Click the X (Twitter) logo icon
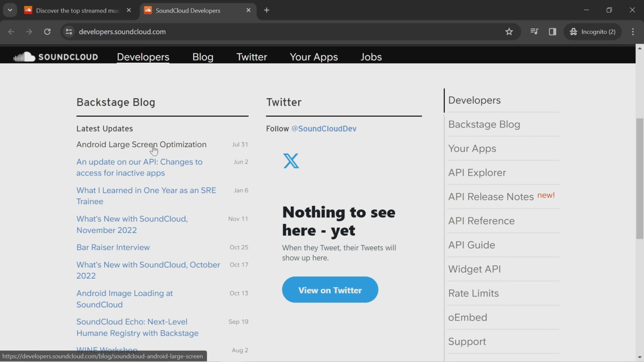 click(291, 161)
